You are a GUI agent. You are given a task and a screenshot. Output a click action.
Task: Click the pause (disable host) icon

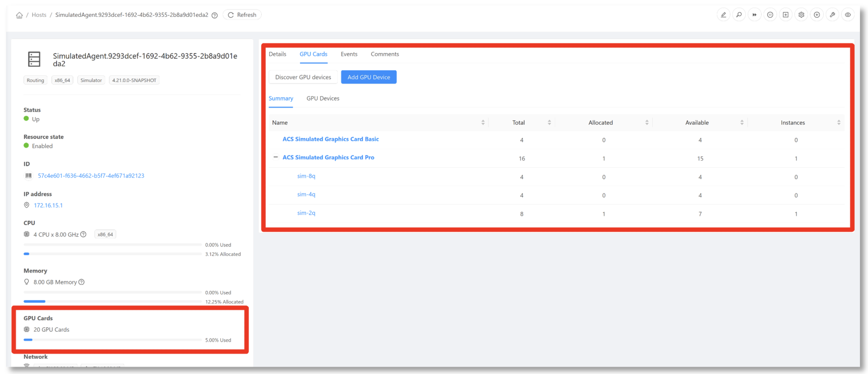pos(770,15)
